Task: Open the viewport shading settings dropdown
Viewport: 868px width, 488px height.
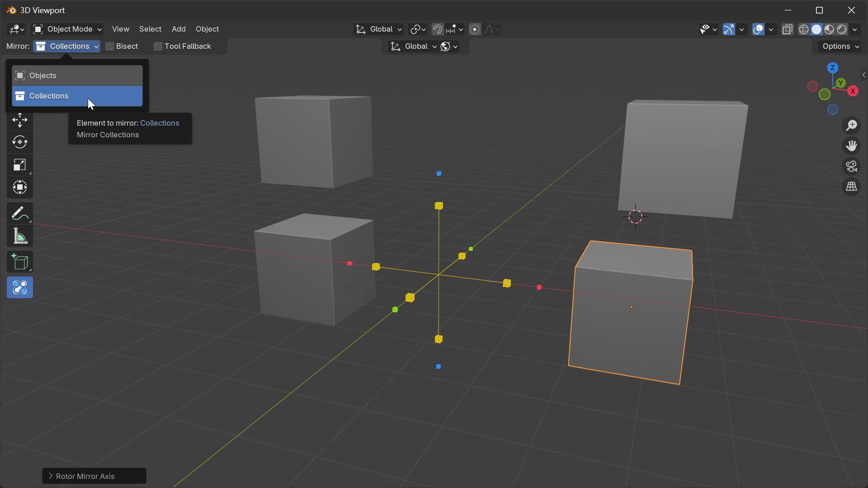Action: [855, 29]
